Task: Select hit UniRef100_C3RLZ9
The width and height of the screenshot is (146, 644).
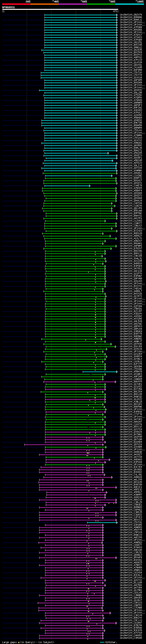Action: point(131,502)
